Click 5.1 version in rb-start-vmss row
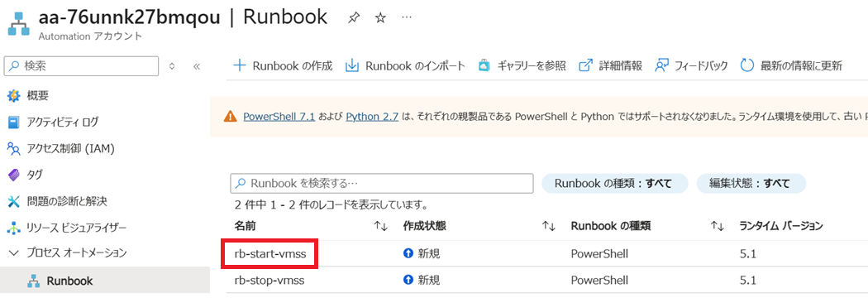This screenshot has width=868, height=298. tap(748, 254)
